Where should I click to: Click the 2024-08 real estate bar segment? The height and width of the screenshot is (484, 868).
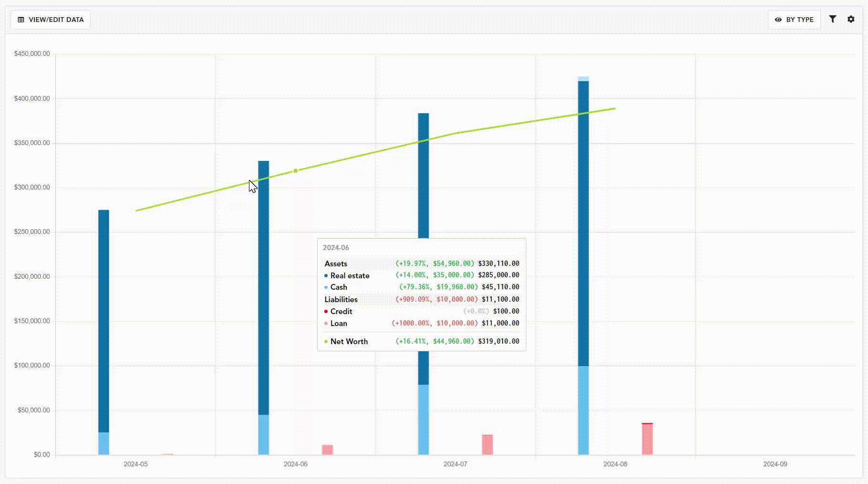pyautogui.click(x=583, y=223)
